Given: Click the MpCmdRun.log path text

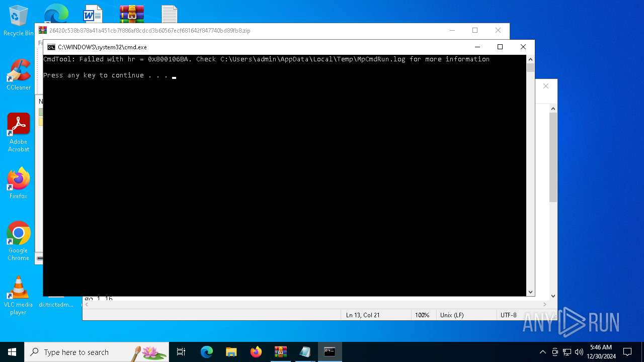Looking at the screenshot, I should tap(313, 59).
